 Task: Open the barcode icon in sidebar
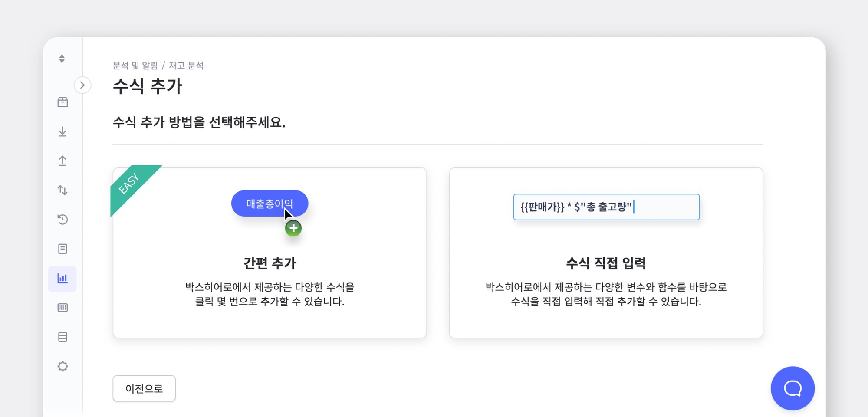(x=62, y=308)
